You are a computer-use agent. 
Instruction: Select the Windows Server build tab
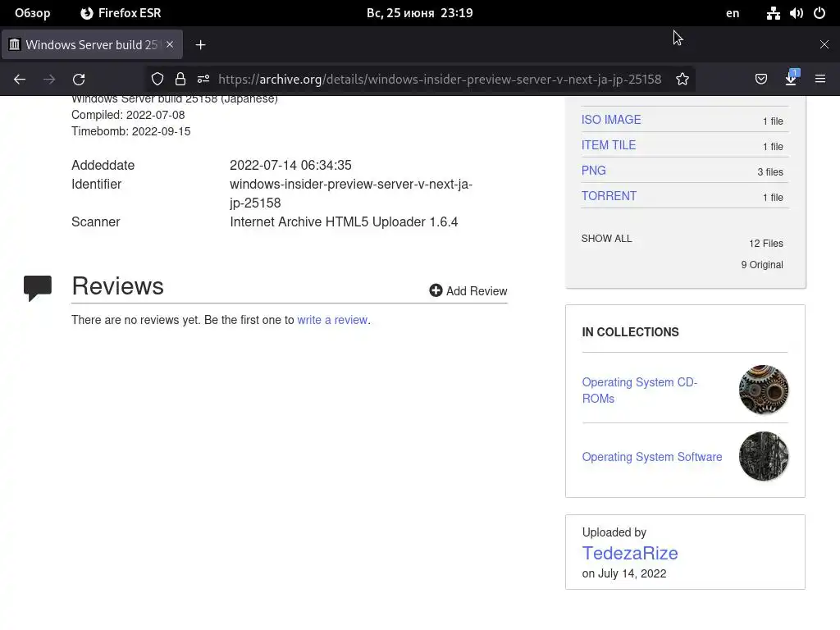(92, 44)
